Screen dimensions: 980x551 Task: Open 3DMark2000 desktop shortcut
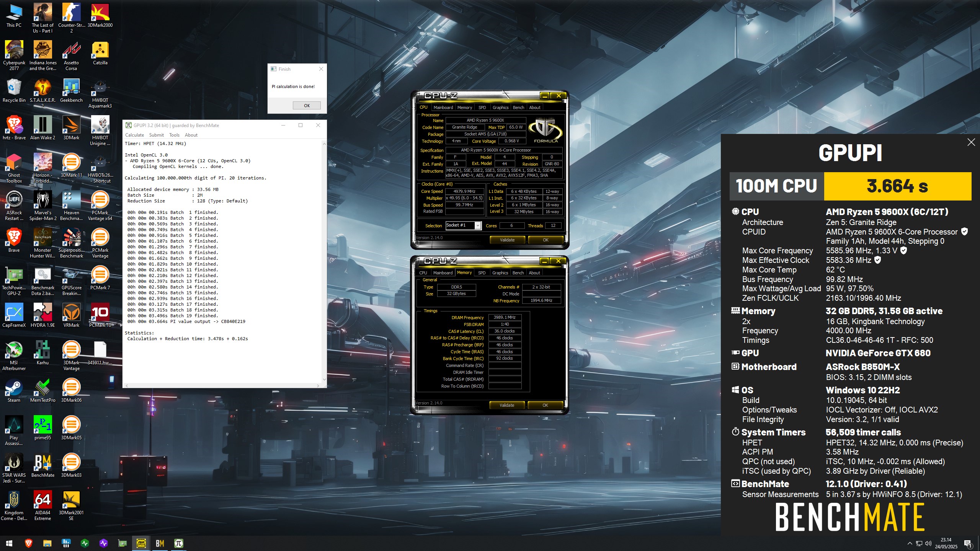100,15
